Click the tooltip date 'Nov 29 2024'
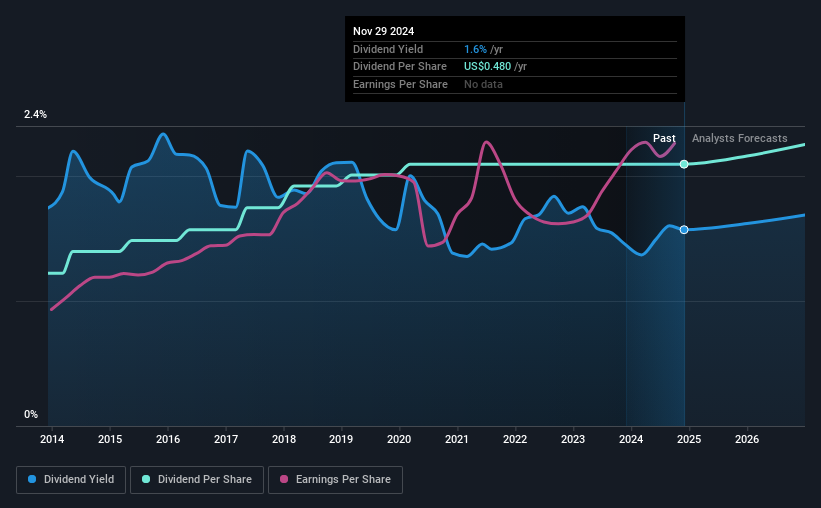 [x=383, y=31]
